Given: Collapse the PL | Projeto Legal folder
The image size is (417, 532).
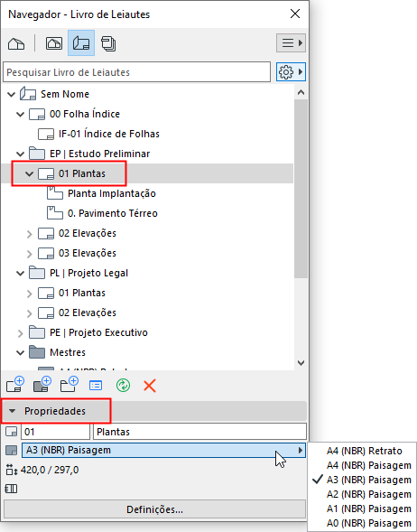Looking at the screenshot, I should 21,273.
